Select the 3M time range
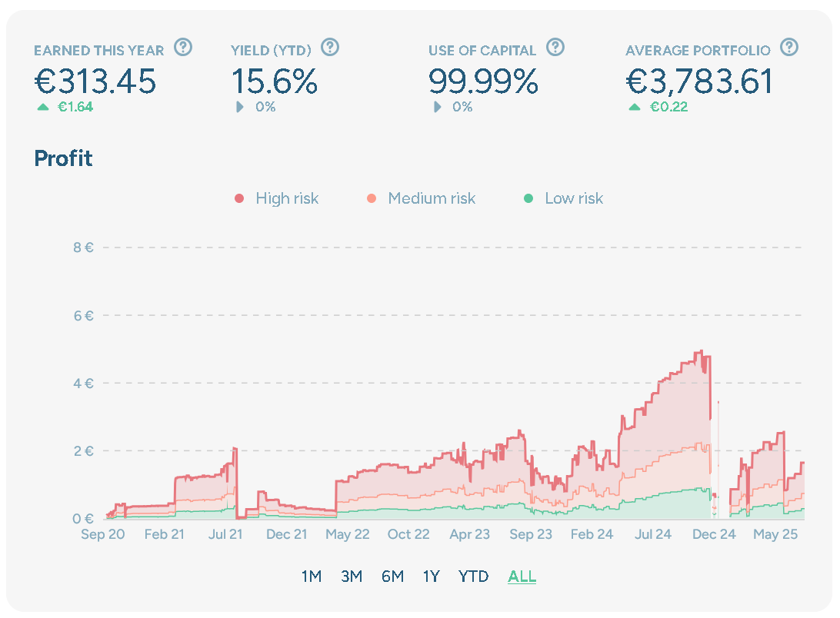The width and height of the screenshot is (840, 618). click(x=352, y=576)
